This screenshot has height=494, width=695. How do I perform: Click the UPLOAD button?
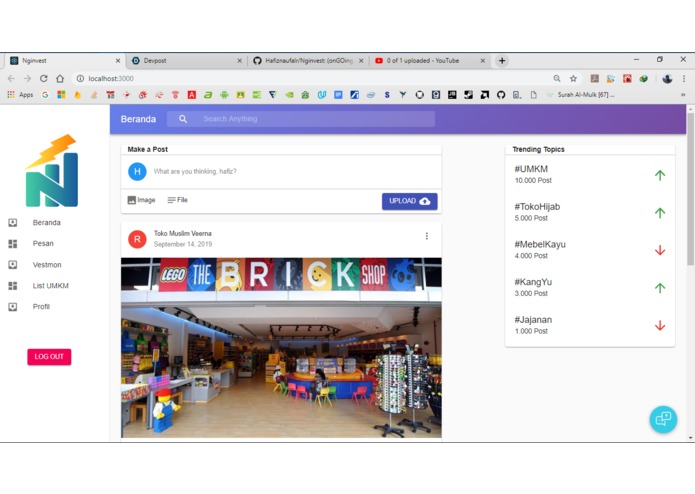(x=410, y=201)
